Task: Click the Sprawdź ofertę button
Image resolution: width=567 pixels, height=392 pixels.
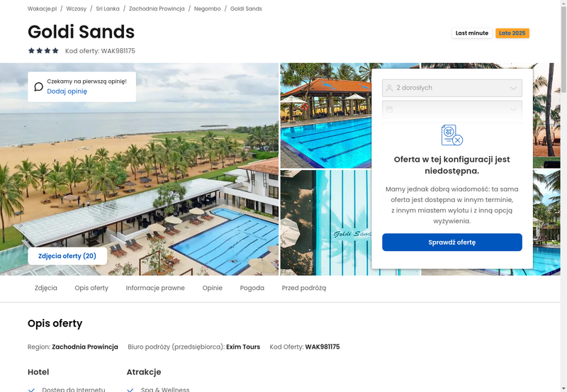Action: pyautogui.click(x=452, y=242)
